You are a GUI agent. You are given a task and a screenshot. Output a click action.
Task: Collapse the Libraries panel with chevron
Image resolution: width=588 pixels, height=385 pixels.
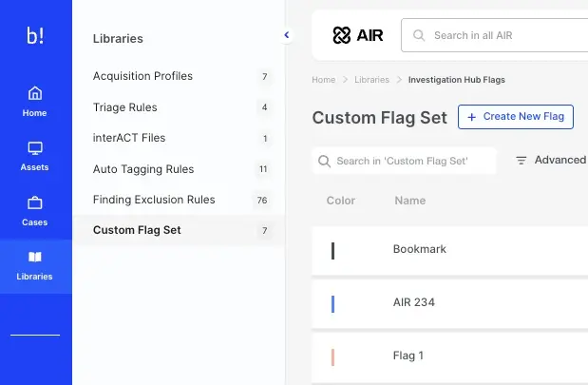(x=287, y=35)
